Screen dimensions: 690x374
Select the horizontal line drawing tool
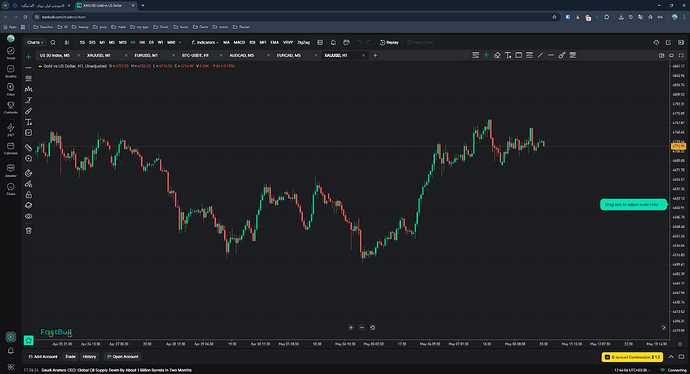point(29,68)
